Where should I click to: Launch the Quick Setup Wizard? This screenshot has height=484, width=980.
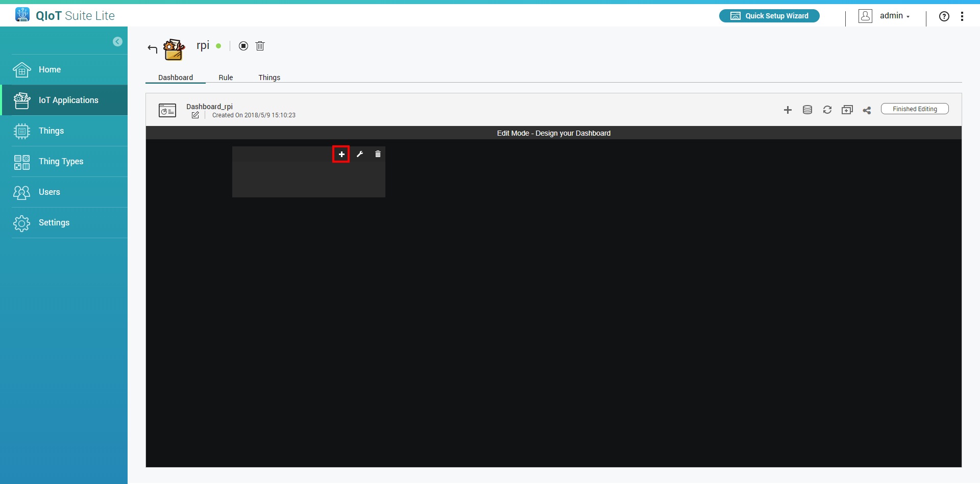[x=769, y=16]
